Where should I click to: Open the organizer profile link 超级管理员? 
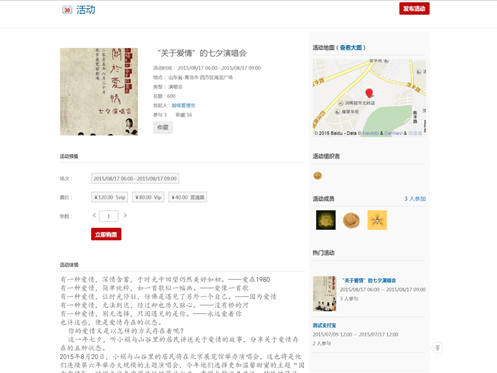click(x=183, y=105)
